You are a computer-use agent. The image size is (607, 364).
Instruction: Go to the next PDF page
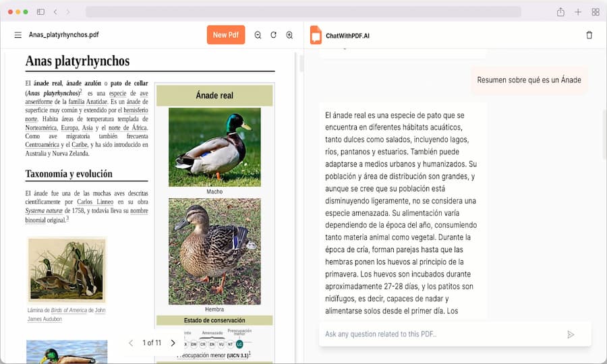pos(173,342)
